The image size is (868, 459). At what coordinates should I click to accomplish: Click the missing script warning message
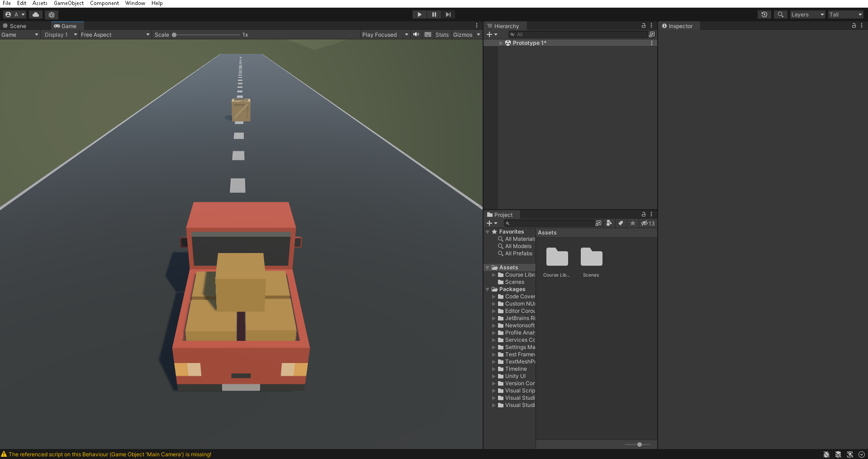pyautogui.click(x=109, y=454)
